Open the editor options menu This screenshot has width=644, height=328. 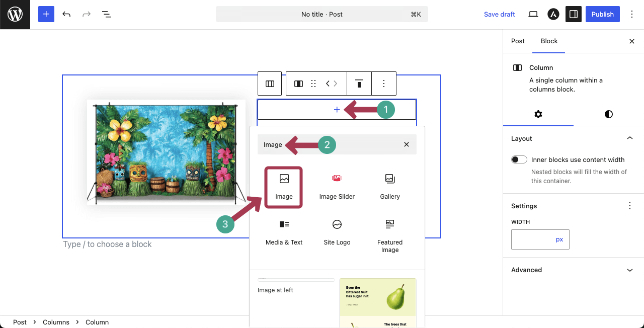click(x=632, y=14)
